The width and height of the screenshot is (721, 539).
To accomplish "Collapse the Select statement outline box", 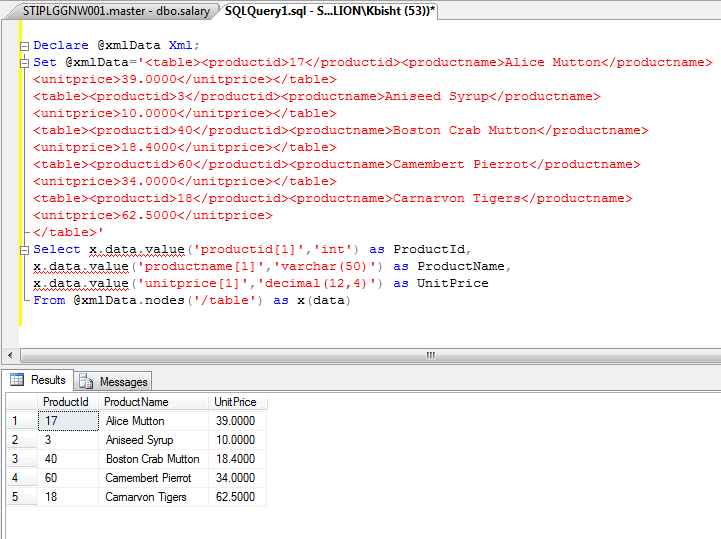I will pyautogui.click(x=24, y=250).
